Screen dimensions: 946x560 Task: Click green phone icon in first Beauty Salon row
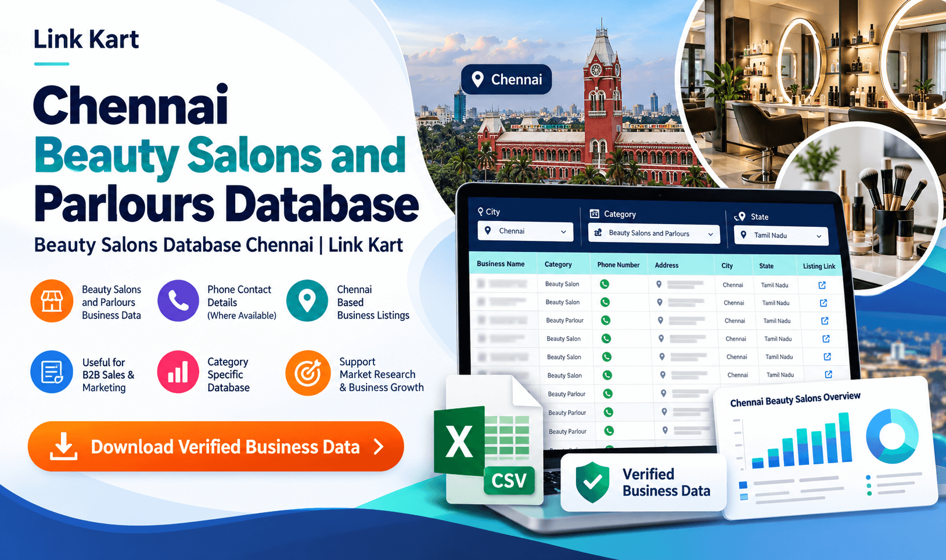tap(605, 284)
